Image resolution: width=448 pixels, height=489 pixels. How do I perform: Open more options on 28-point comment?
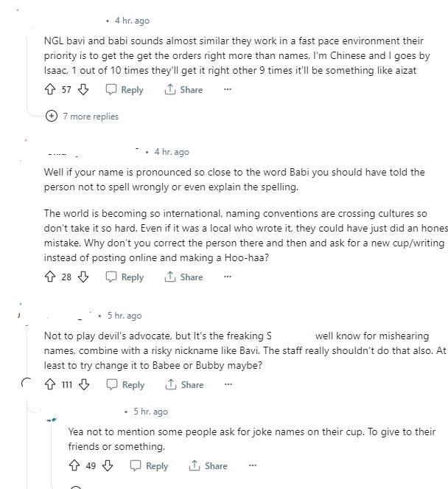(x=228, y=277)
